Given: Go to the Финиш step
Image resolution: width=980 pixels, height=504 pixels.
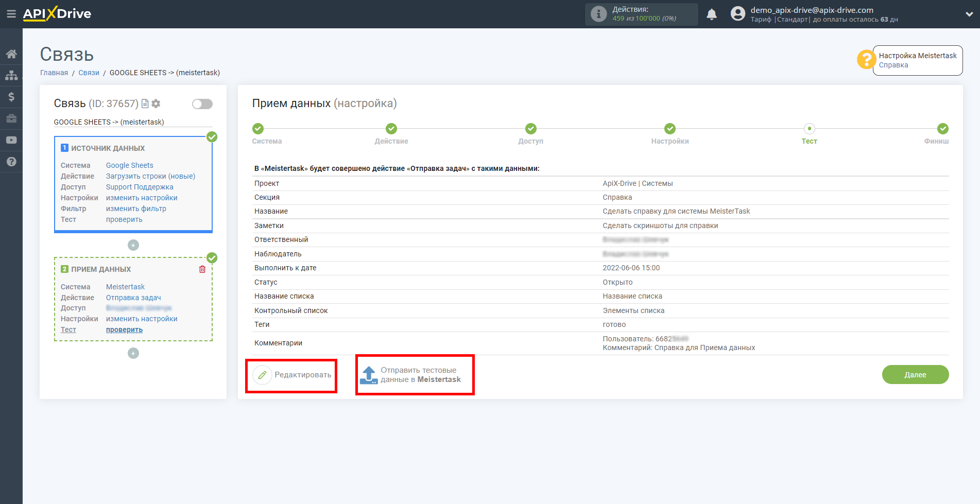Looking at the screenshot, I should tap(942, 129).
